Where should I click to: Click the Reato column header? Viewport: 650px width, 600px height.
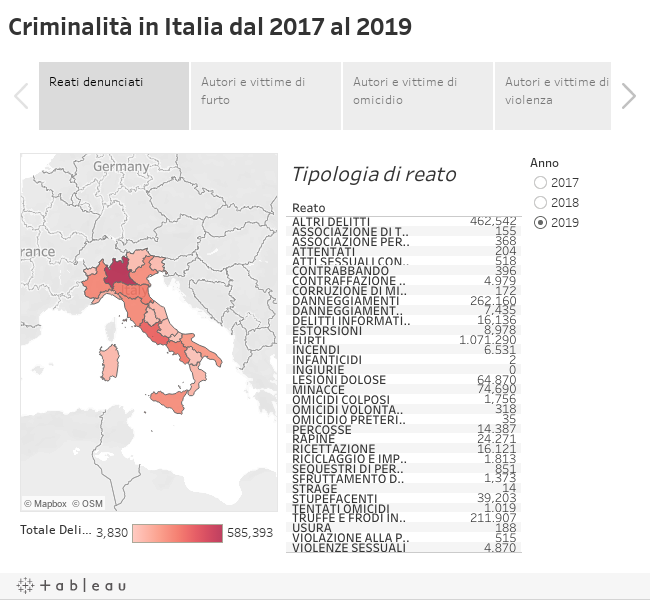click(x=309, y=208)
